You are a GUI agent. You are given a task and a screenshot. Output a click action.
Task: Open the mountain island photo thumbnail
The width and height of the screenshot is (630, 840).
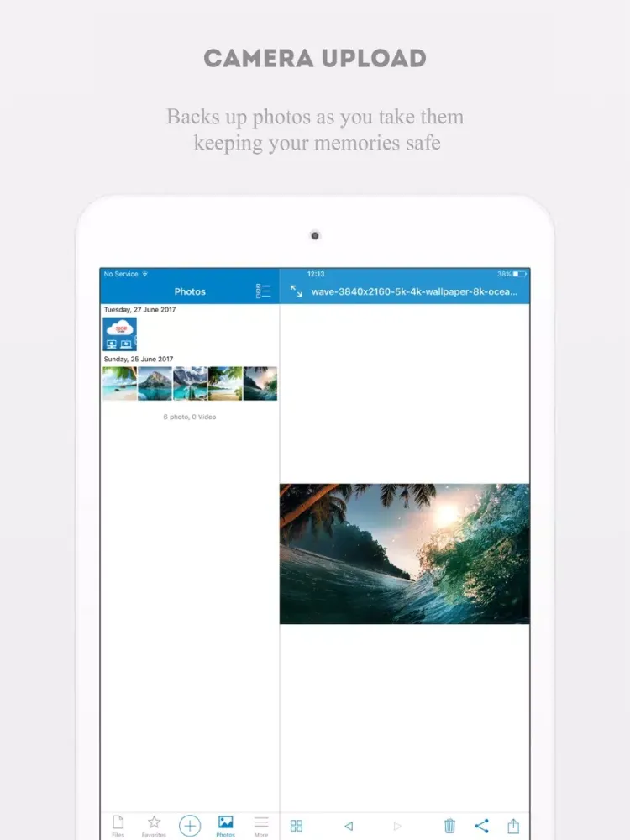pyautogui.click(x=155, y=383)
